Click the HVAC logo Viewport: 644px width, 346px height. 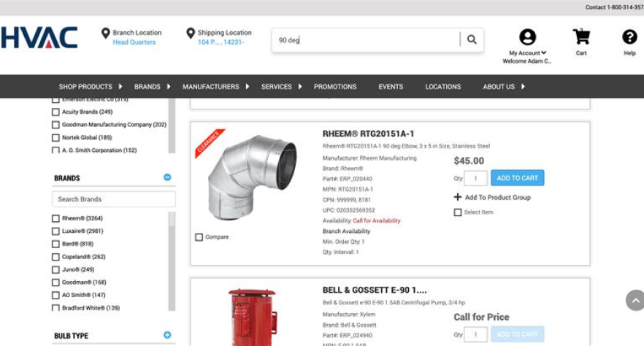tap(39, 38)
